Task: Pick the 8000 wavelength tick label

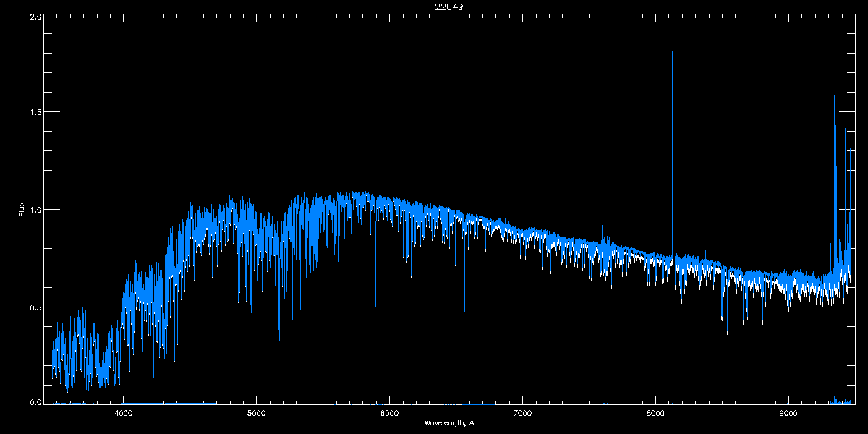Action: point(655,413)
